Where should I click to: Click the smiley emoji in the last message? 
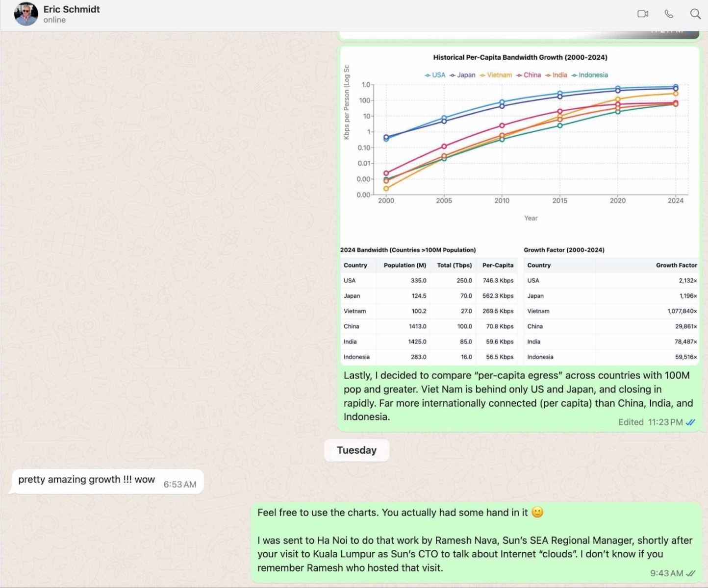tap(538, 512)
